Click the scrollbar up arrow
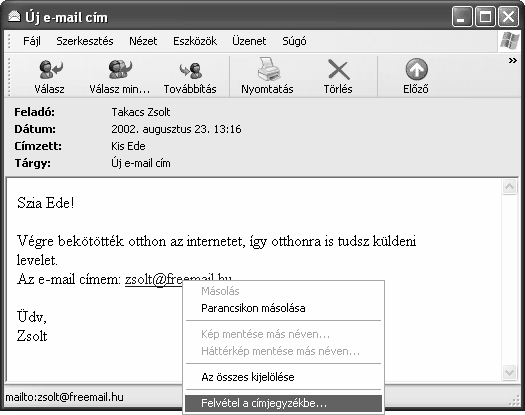Viewport: 525px width, 415px height. [509, 187]
